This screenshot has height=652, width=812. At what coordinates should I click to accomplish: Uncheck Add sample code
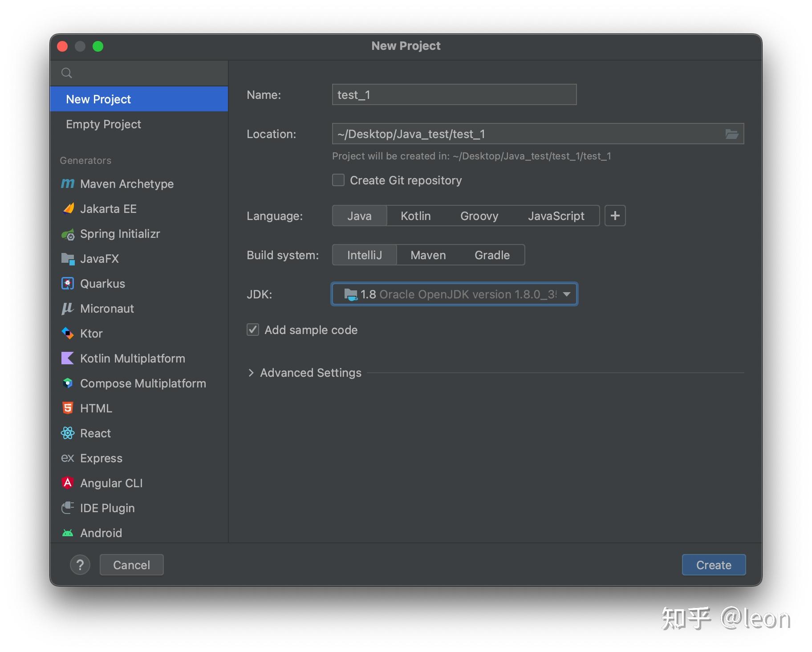(x=252, y=330)
